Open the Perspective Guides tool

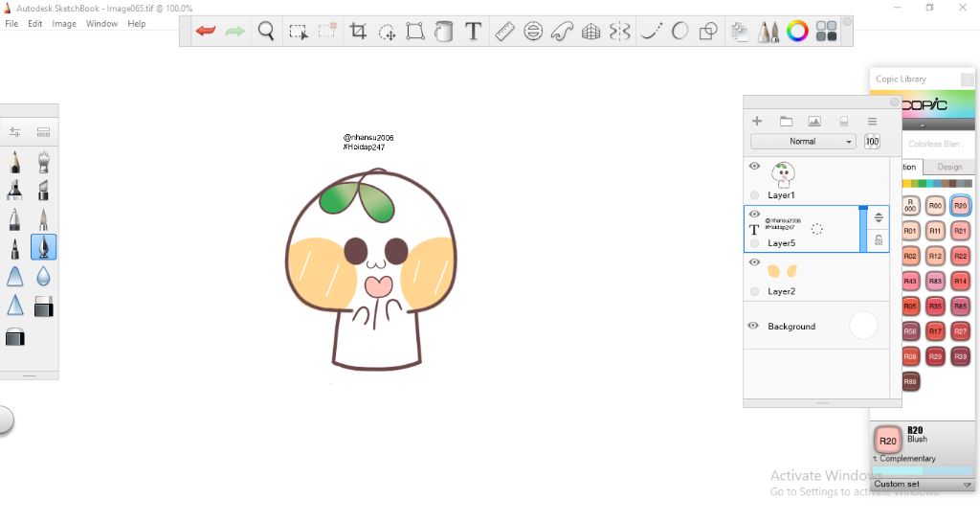click(590, 31)
